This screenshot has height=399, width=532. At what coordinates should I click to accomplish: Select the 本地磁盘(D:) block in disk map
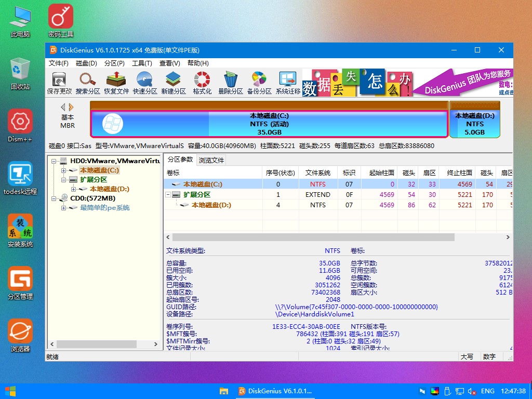[x=474, y=124]
